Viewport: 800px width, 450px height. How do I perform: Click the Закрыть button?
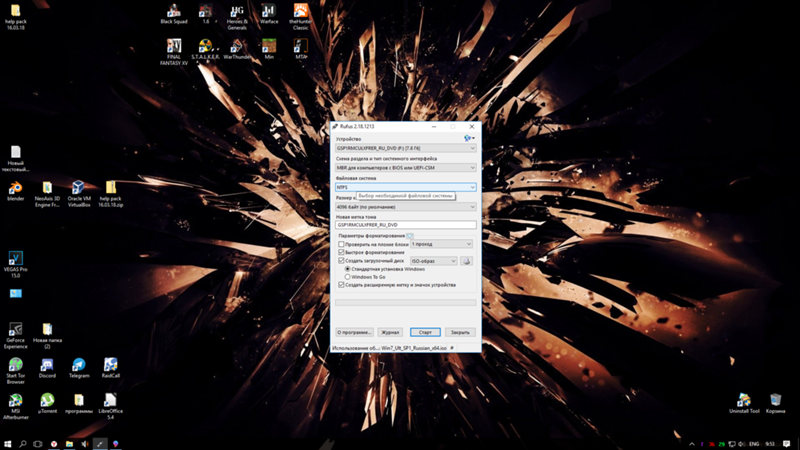[460, 332]
